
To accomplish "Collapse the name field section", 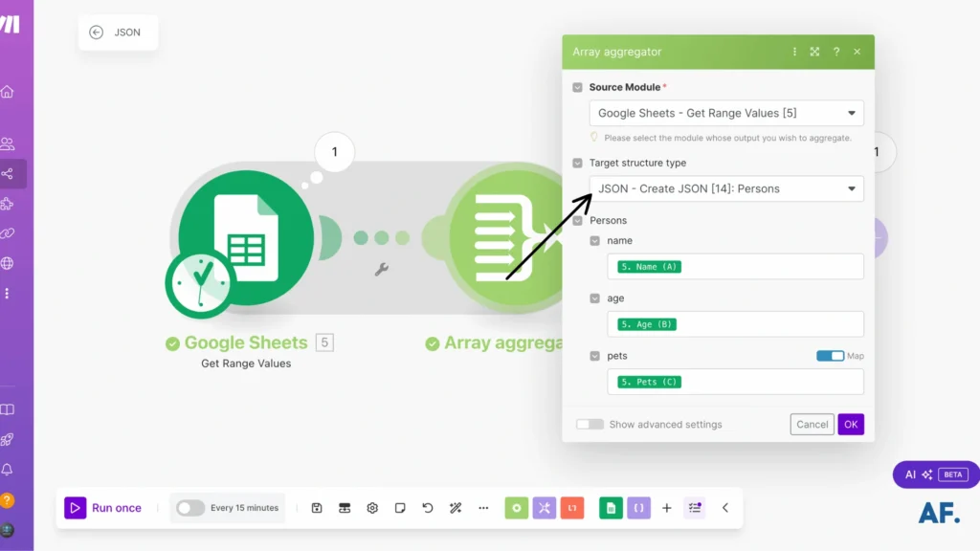I will point(595,240).
